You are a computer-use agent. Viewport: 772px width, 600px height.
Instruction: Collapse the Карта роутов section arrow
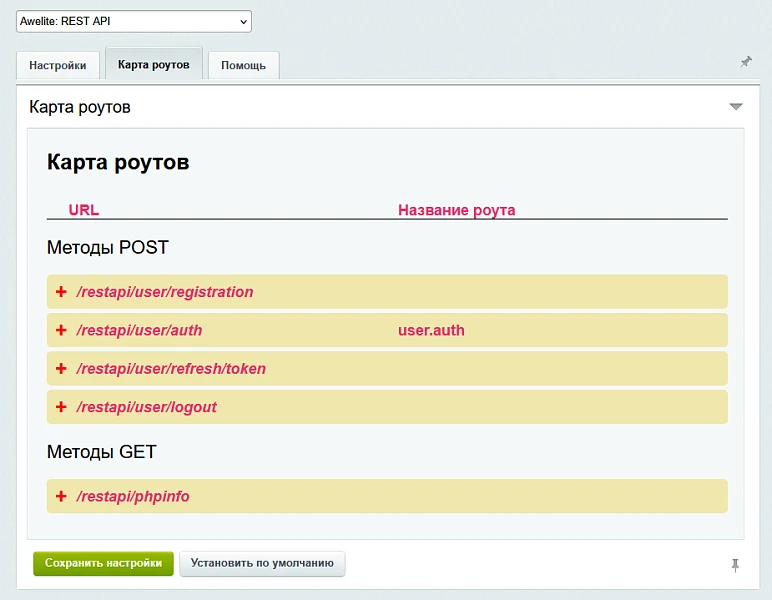tap(736, 107)
